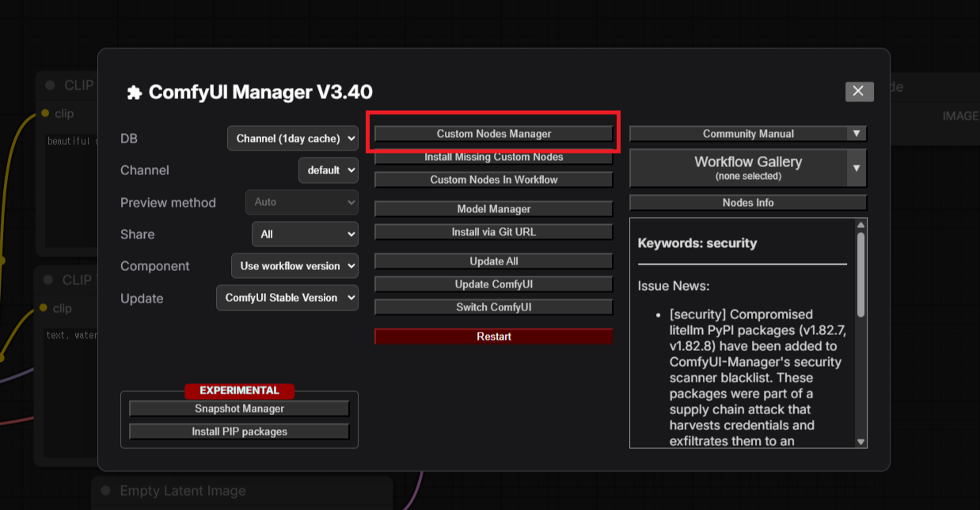Image resolution: width=980 pixels, height=510 pixels.
Task: Open the Snapshot Manager
Action: click(x=239, y=409)
